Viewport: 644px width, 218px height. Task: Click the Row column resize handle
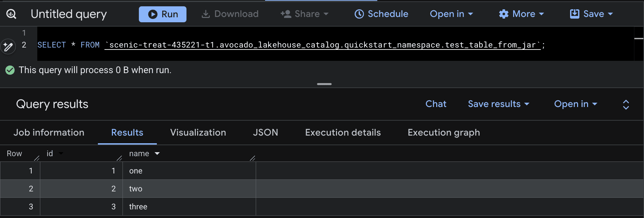tap(37, 158)
